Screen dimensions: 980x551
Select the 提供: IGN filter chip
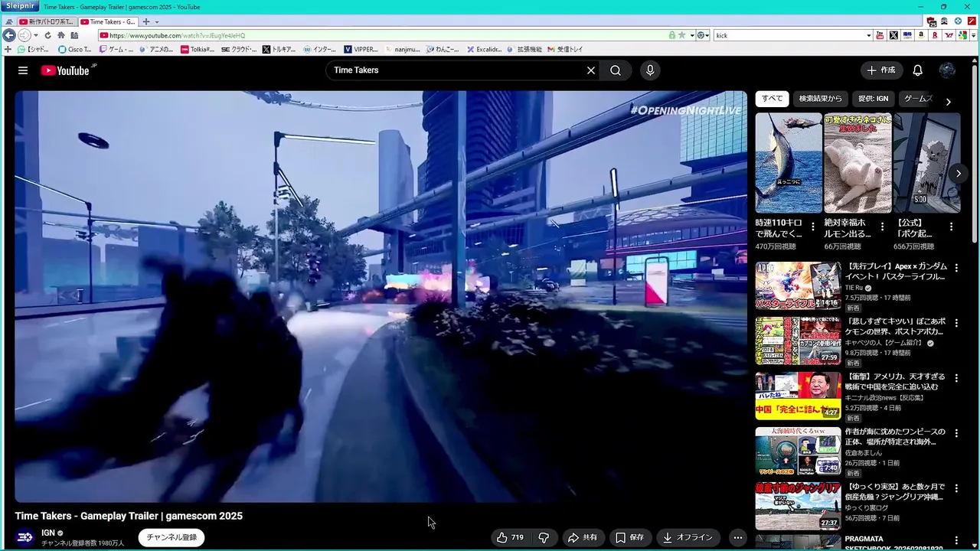point(873,99)
